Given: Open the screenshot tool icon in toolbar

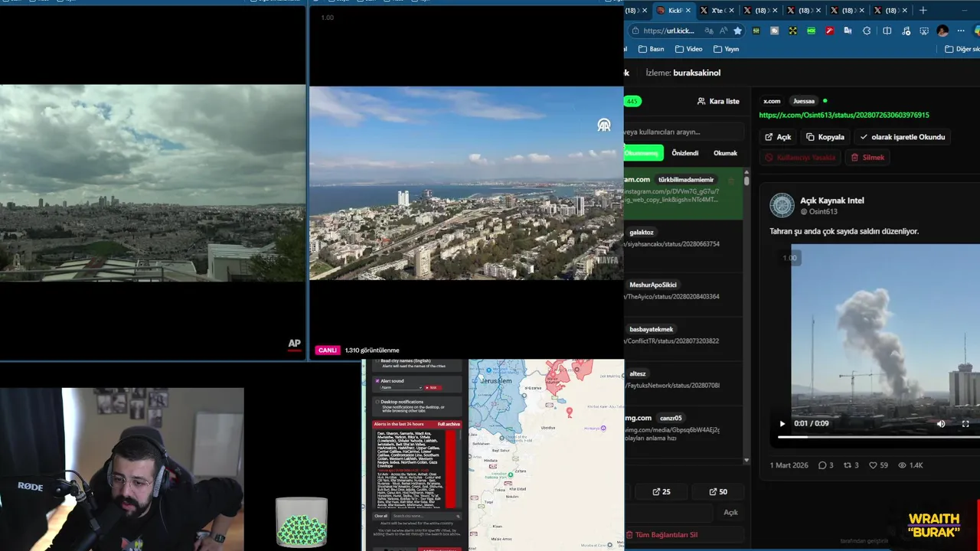Looking at the screenshot, I should click(x=924, y=31).
